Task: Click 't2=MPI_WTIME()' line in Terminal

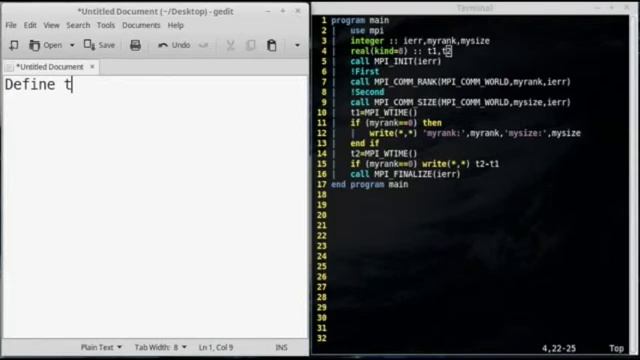Action: click(384, 153)
